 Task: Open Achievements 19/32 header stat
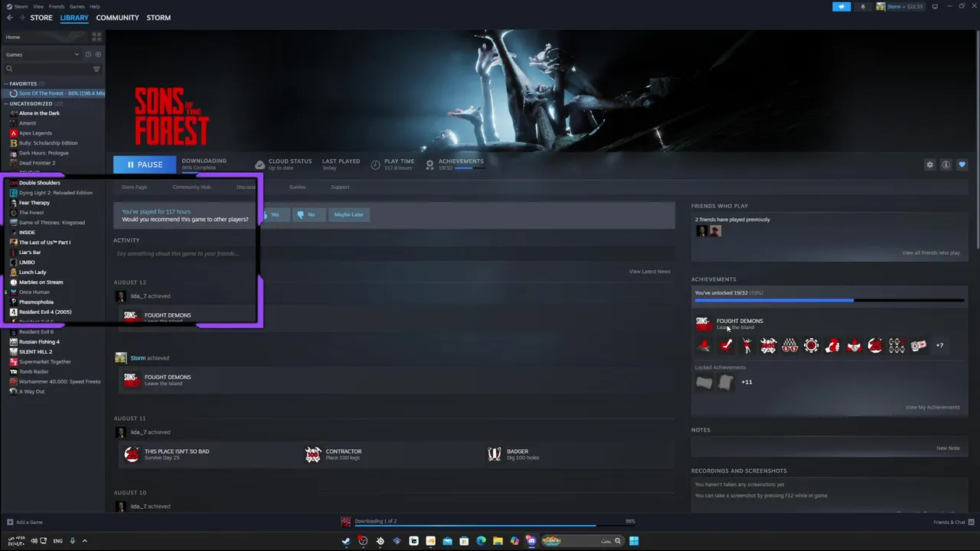tap(455, 164)
